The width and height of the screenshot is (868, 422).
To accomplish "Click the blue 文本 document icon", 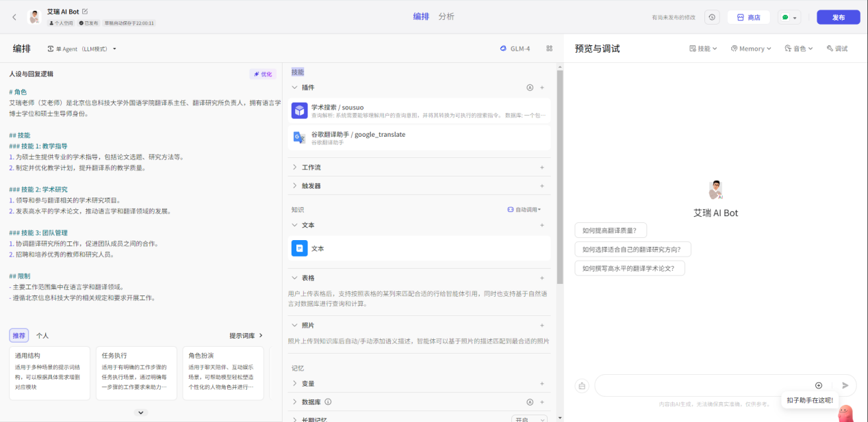I will pos(300,248).
